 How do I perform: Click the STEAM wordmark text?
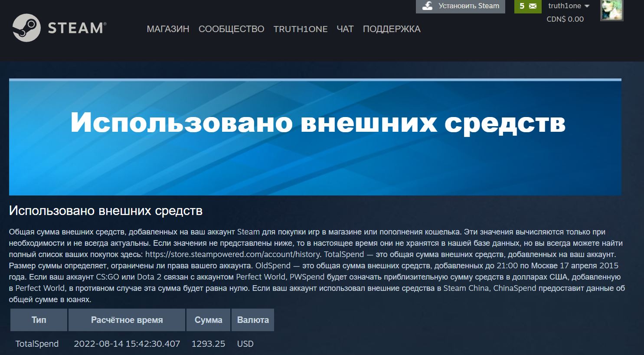[x=76, y=28]
